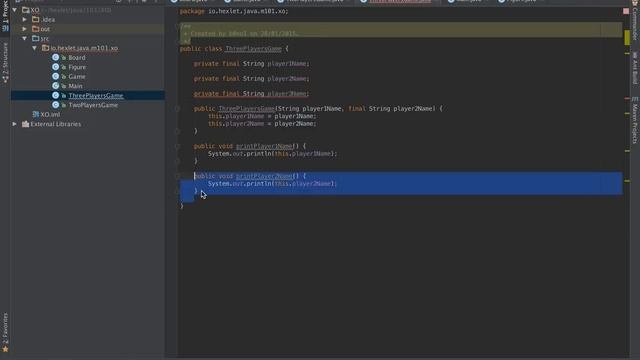Click the printPlayer1Name method name
The height and width of the screenshot is (360, 640).
pyautogui.click(x=264, y=146)
